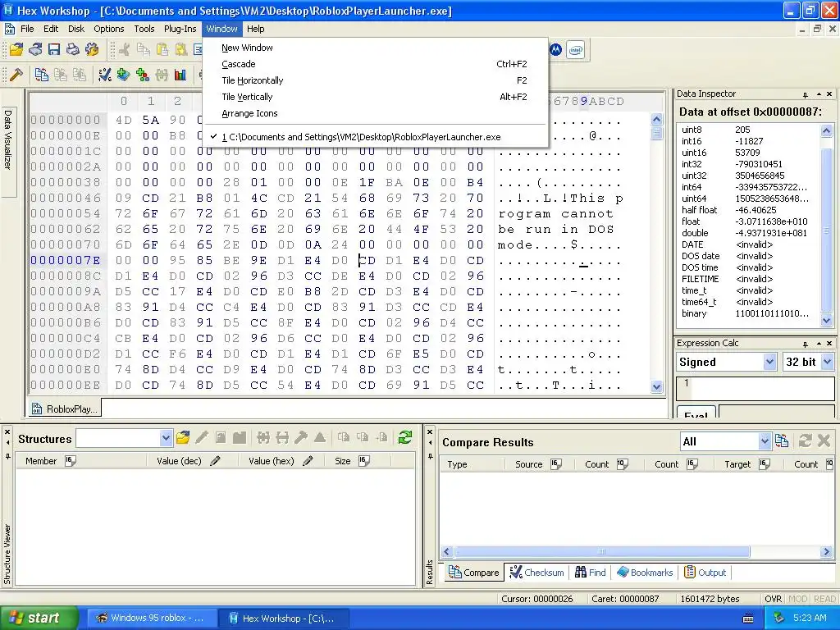Click the Compare files toolbar icon
The image size is (840, 630).
[41, 75]
